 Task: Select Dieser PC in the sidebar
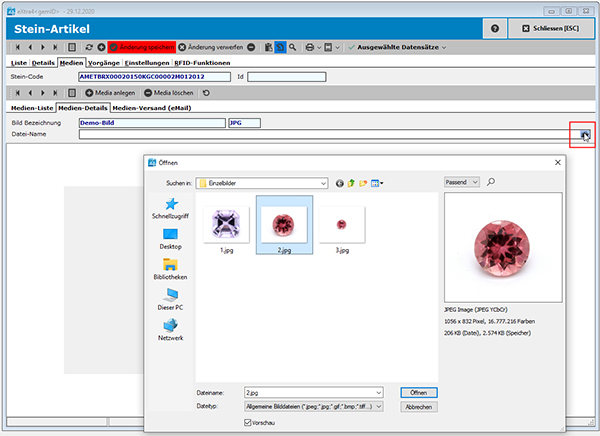(x=170, y=299)
